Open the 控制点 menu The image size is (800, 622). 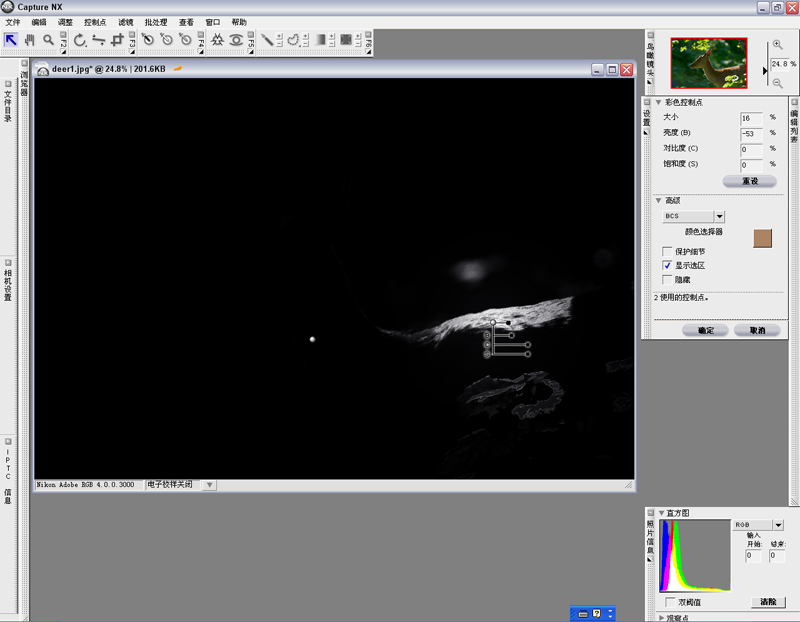coord(95,22)
